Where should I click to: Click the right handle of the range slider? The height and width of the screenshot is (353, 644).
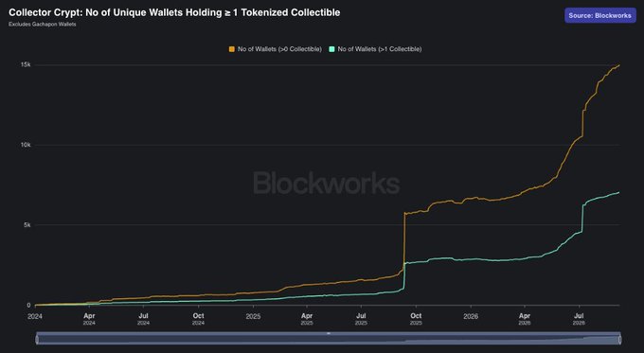619,339
